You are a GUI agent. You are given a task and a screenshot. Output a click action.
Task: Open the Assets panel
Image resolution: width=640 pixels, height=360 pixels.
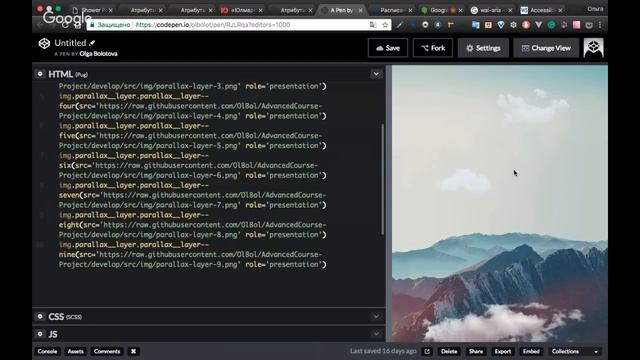76,351
